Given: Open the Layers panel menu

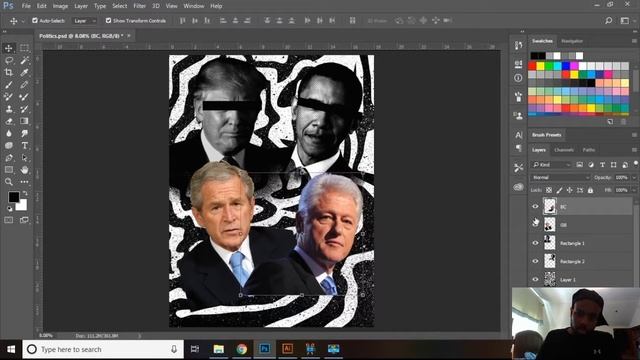Looking at the screenshot, I should point(634,150).
